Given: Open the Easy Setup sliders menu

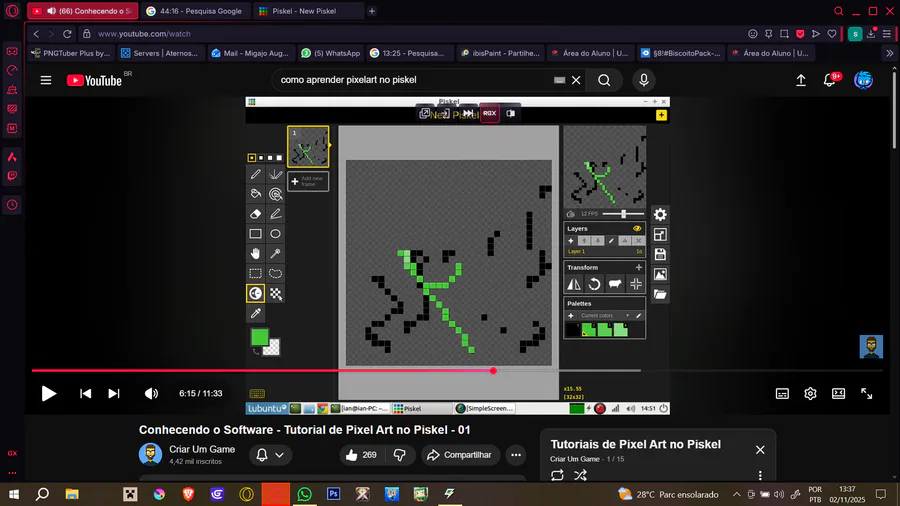Looking at the screenshot, I should [x=887, y=34].
